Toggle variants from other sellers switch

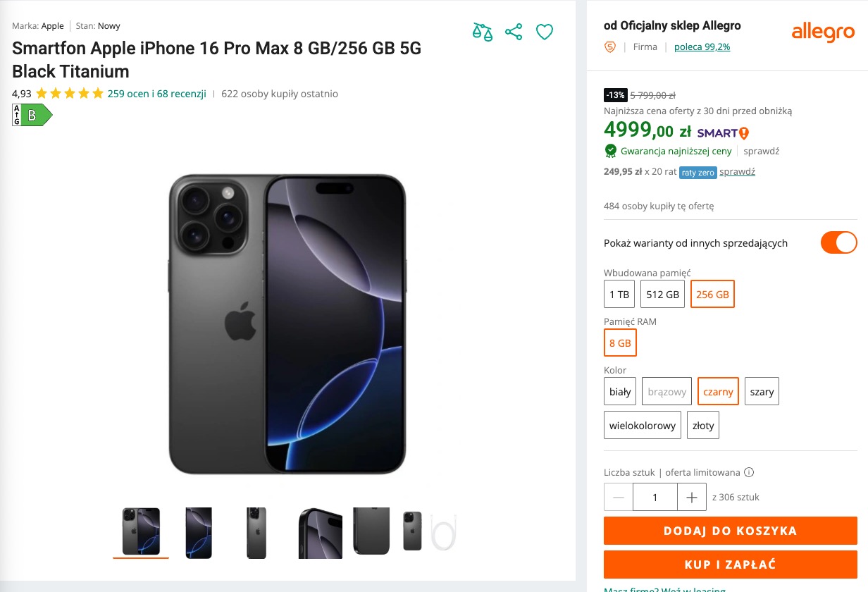[838, 242]
